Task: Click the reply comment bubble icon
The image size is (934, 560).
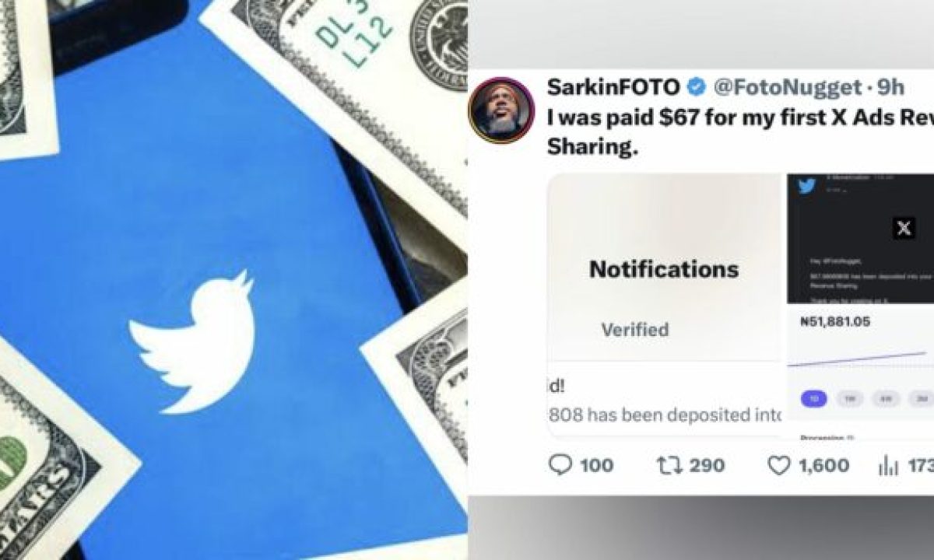Action: (560, 465)
